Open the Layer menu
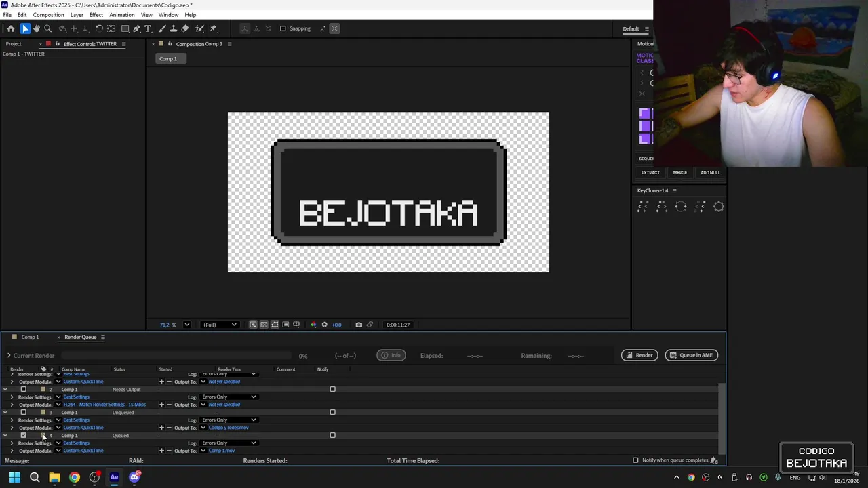 click(x=77, y=15)
